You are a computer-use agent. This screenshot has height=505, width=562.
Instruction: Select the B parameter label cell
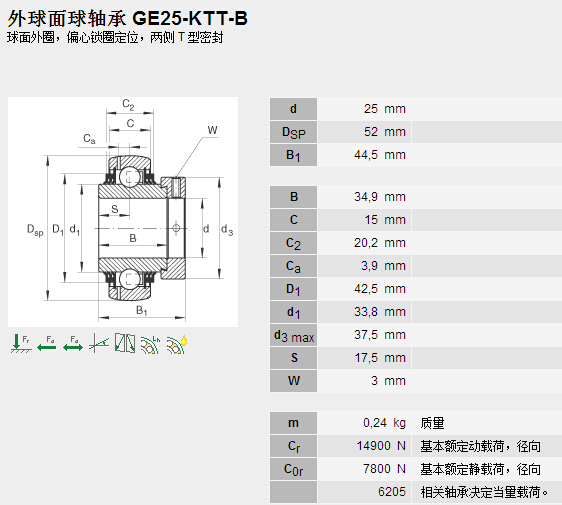(294, 197)
